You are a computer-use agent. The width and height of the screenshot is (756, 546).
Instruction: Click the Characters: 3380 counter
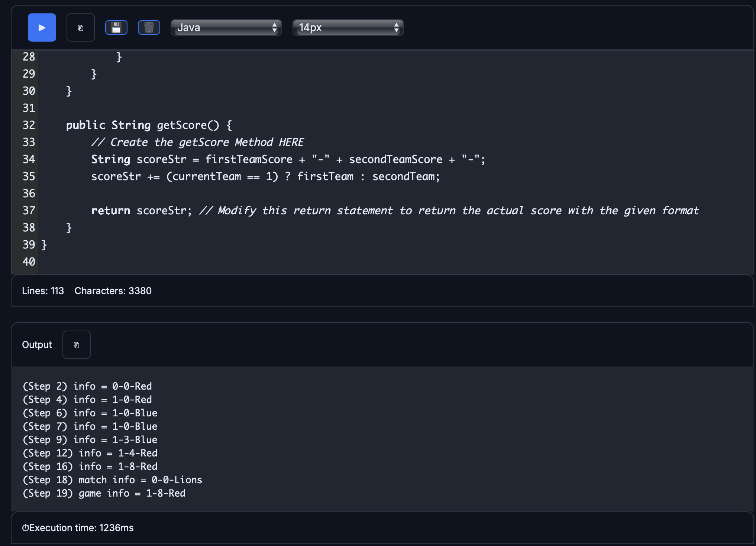tap(113, 291)
